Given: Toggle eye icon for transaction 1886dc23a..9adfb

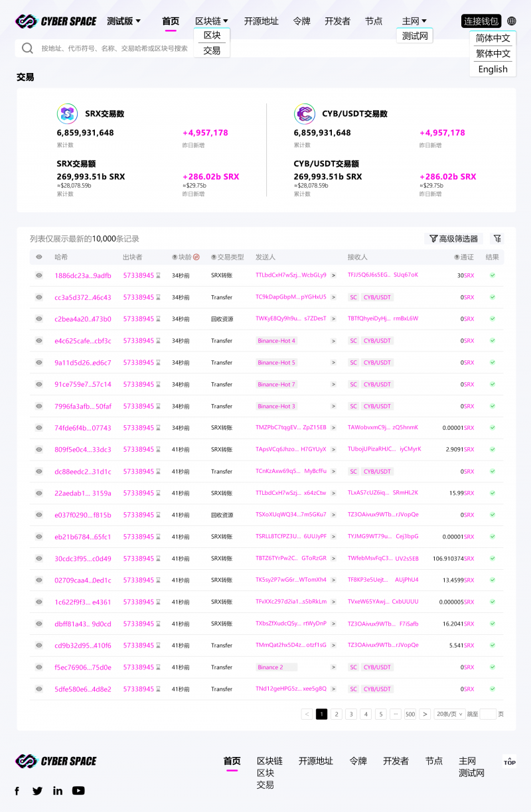Looking at the screenshot, I should click(39, 275).
